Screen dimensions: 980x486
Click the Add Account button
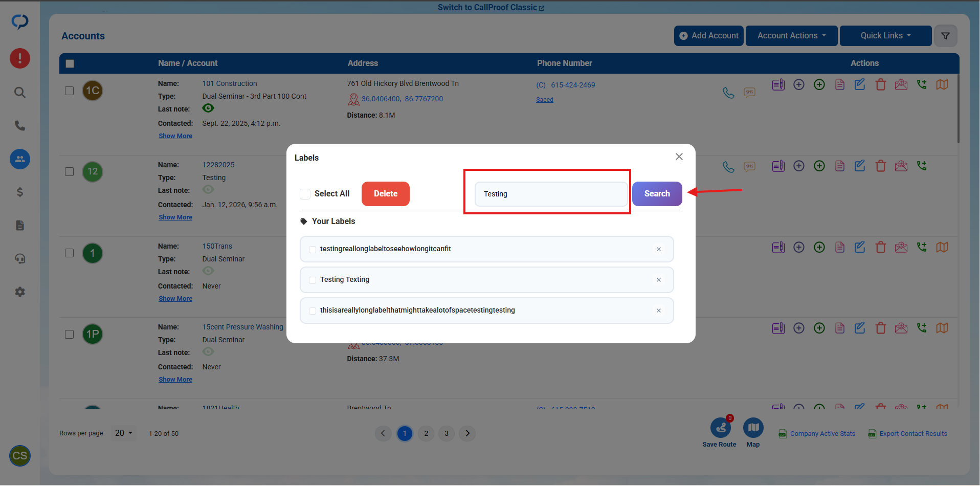tap(708, 36)
